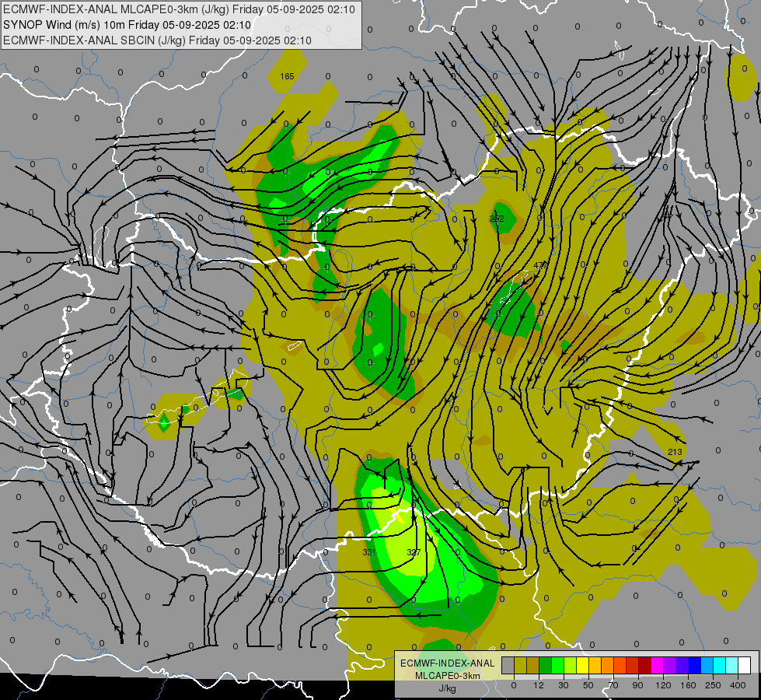Select the legend scale value 70
The height and width of the screenshot is (700, 761).
tap(613, 685)
